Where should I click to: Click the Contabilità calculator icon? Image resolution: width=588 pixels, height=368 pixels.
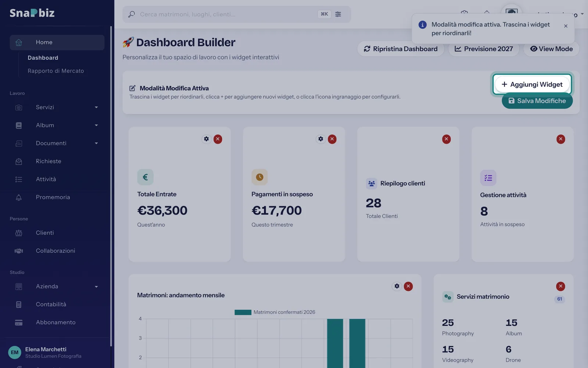click(x=19, y=305)
